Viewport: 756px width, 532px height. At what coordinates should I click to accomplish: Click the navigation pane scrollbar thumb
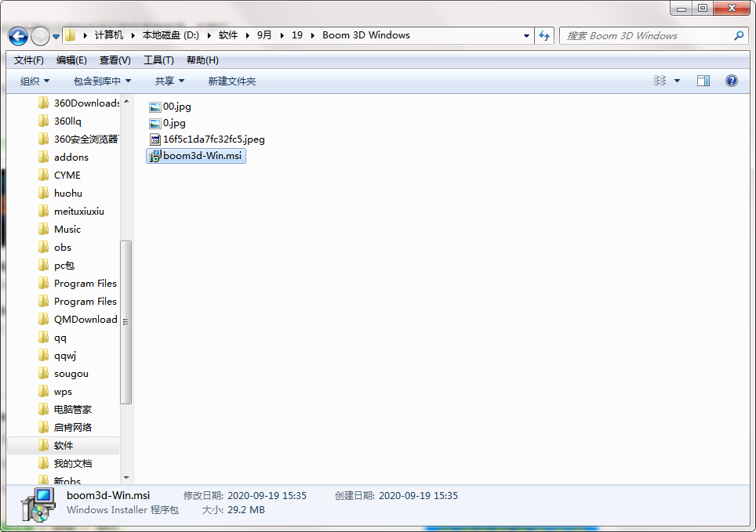126,322
